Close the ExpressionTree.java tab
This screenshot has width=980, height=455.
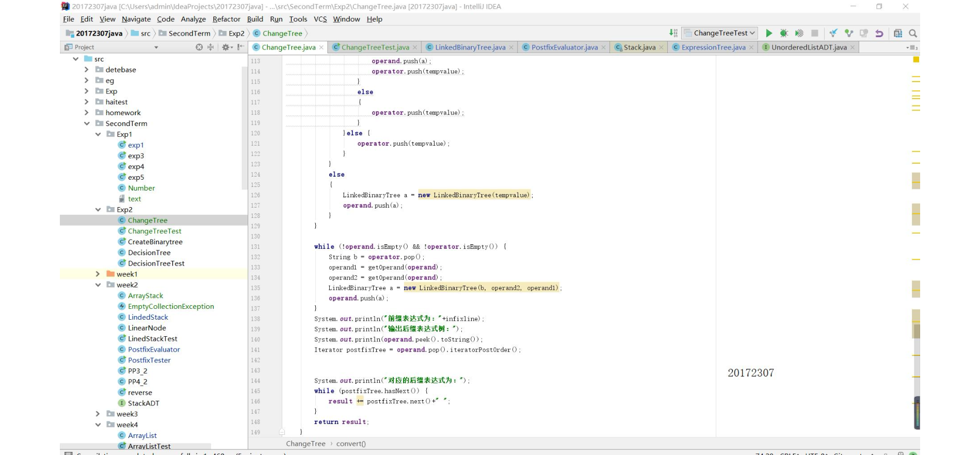[x=751, y=48]
